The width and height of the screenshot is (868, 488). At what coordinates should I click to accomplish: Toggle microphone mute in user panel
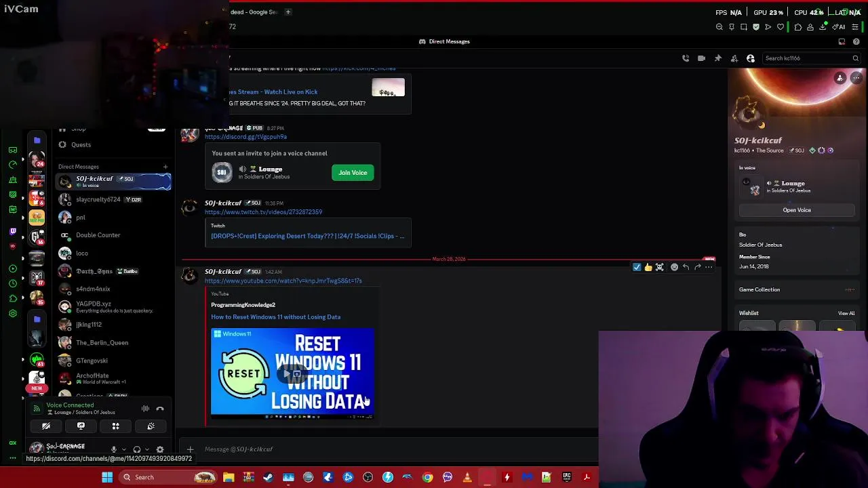click(114, 449)
